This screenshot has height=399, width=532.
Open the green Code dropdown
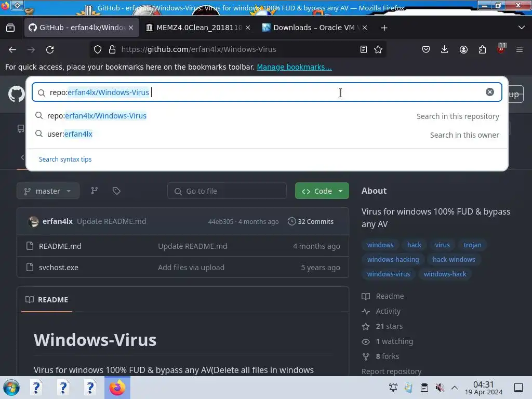coord(322,191)
